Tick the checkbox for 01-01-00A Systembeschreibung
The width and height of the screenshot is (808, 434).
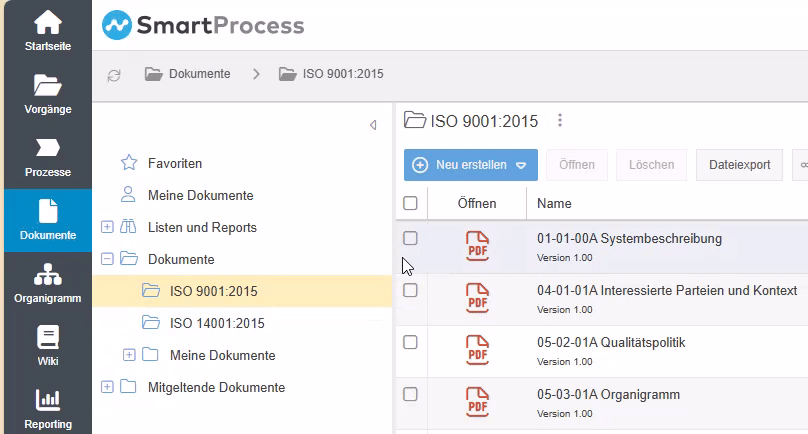410,238
